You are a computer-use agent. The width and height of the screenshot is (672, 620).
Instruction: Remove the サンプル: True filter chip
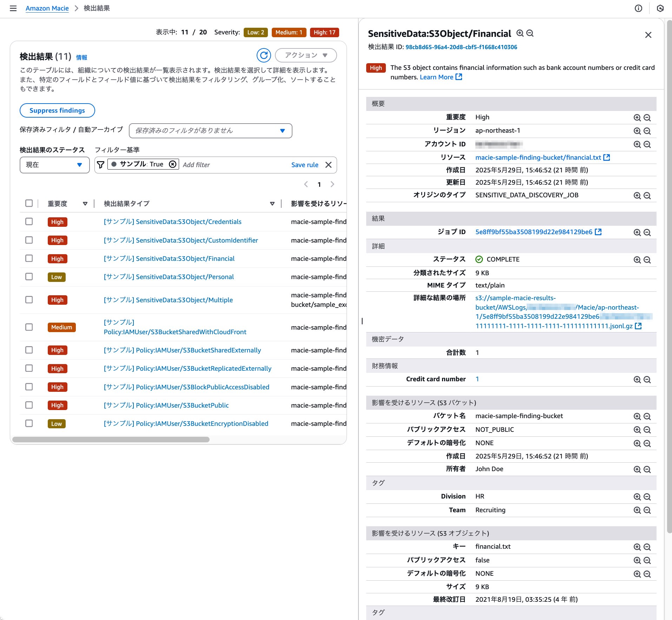tap(173, 164)
